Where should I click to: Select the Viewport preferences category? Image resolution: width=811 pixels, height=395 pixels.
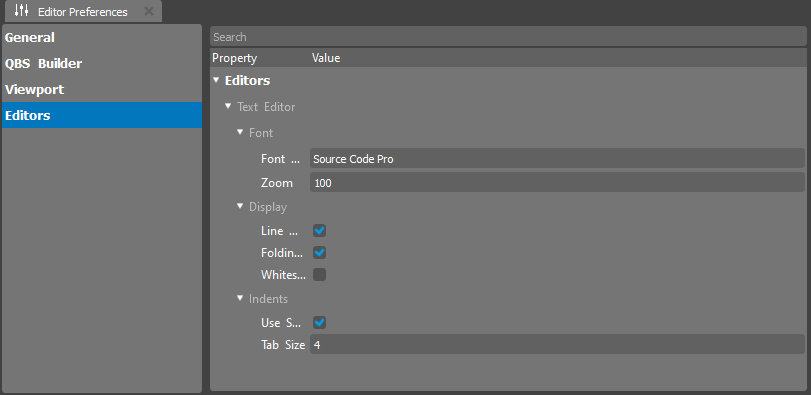102,89
